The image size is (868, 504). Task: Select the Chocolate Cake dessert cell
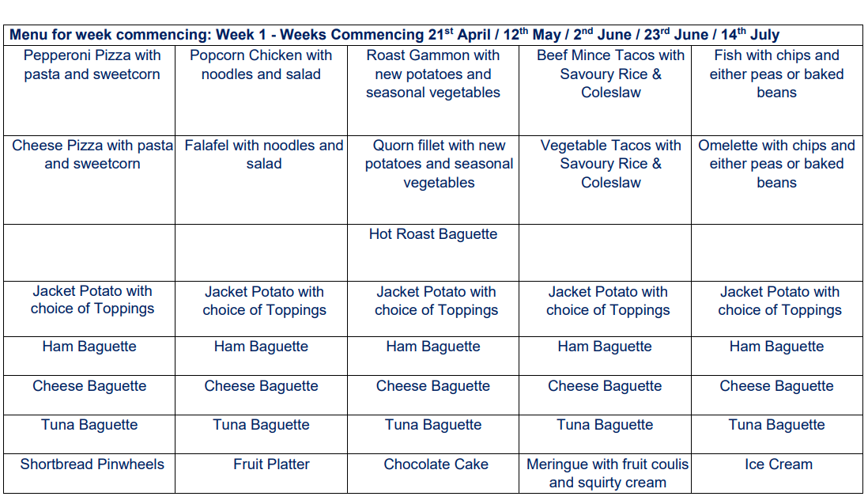coord(433,473)
